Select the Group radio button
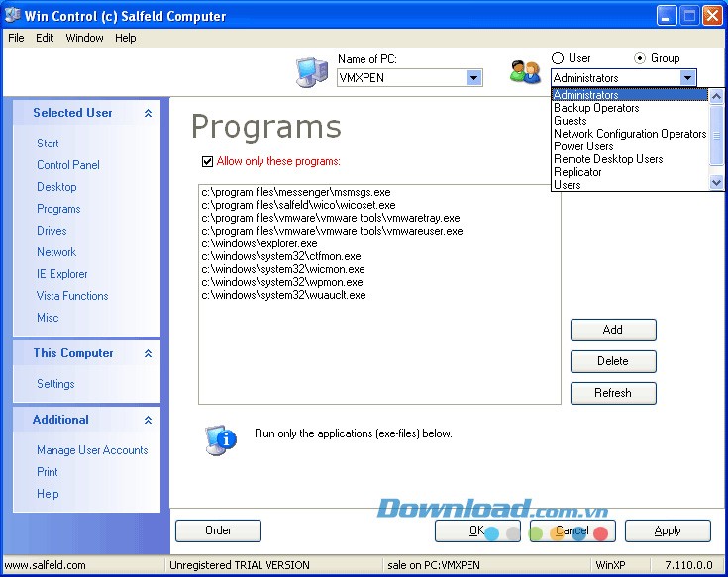This screenshot has width=728, height=577. click(639, 58)
